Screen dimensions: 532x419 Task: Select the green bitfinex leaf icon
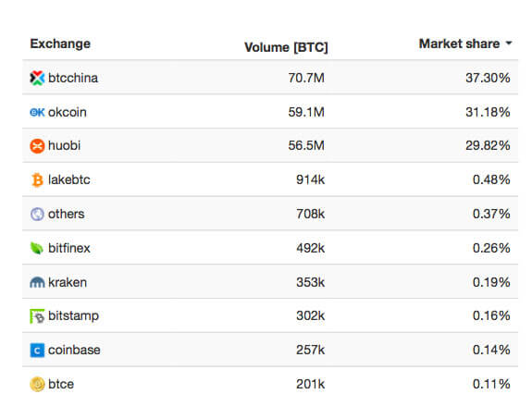(37, 248)
